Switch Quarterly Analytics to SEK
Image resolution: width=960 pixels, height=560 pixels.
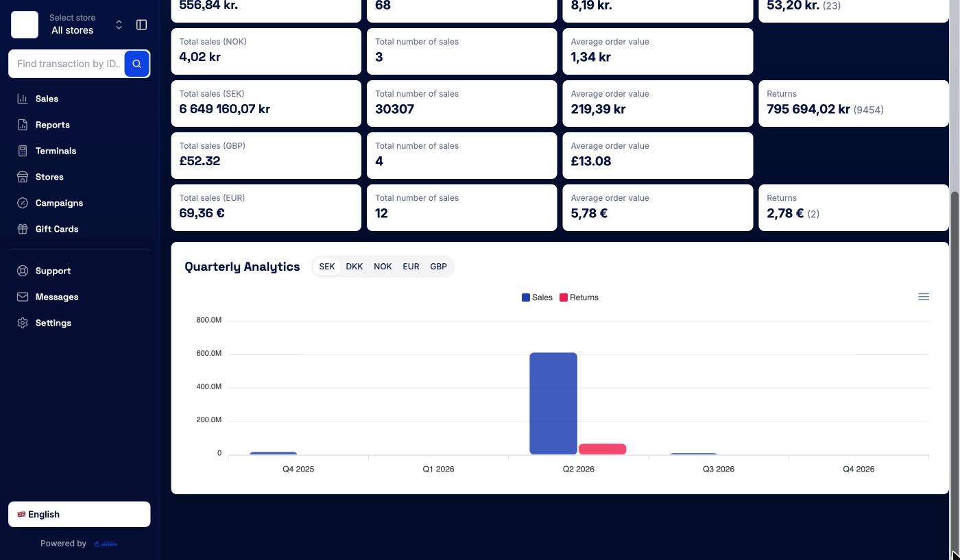(x=327, y=267)
